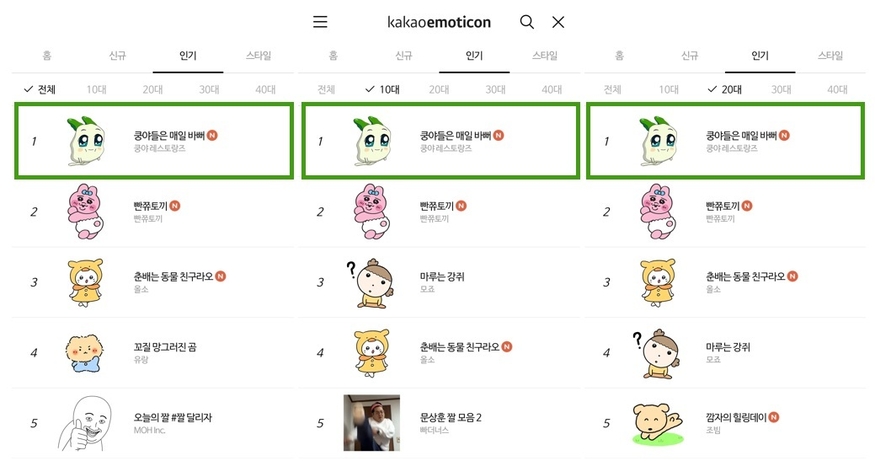Click the search magnifier icon
Image resolution: width=875 pixels, height=461 pixels.
click(527, 22)
